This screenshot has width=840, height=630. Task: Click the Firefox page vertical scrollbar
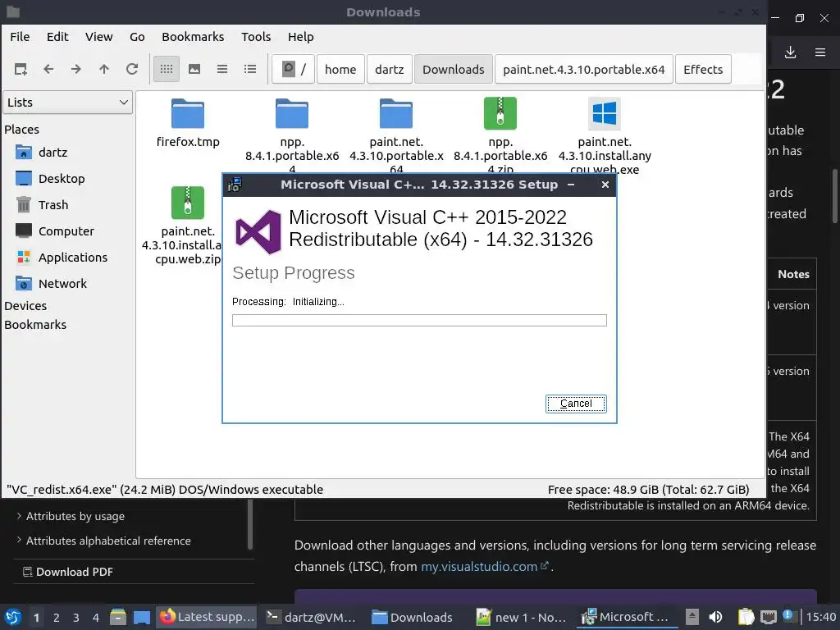[x=834, y=196]
